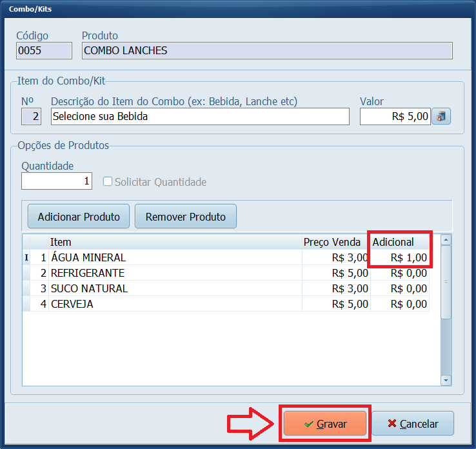
Task: Click the scrollbar up arrow of product list
Action: [x=446, y=240]
